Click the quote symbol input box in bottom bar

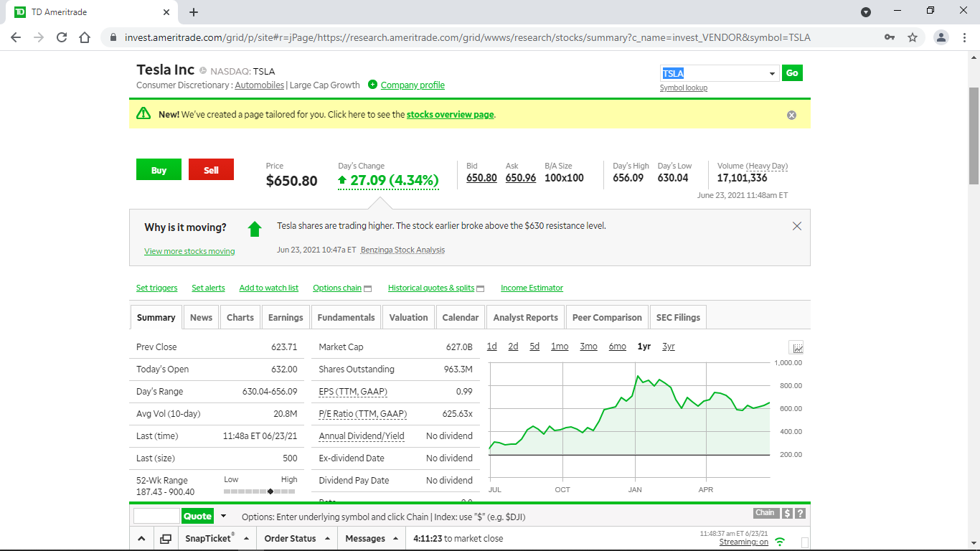point(156,516)
